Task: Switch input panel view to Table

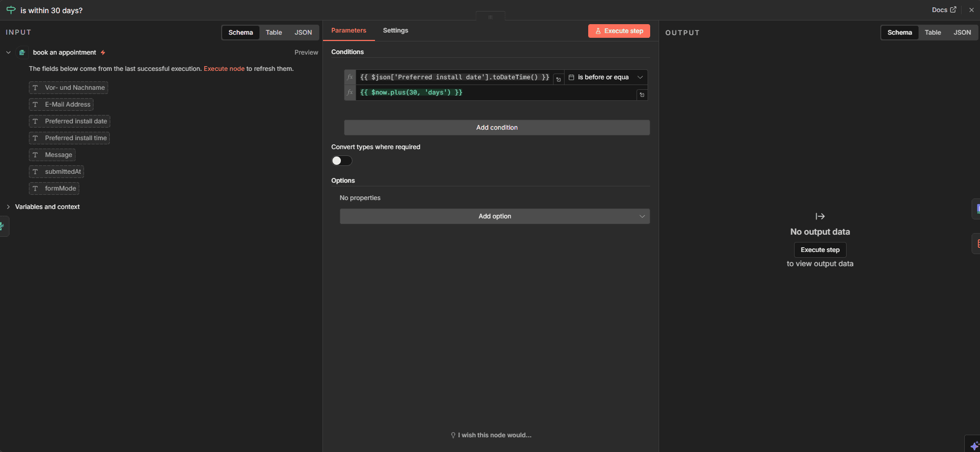Action: click(274, 33)
